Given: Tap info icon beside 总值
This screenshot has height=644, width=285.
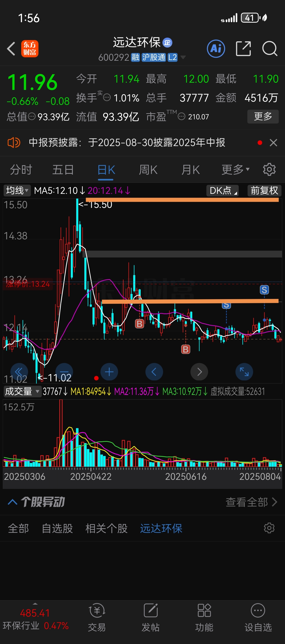Looking at the screenshot, I should [x=32, y=116].
